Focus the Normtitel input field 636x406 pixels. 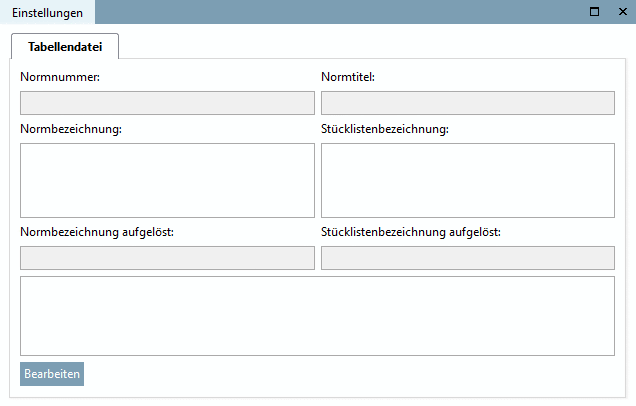pos(467,103)
